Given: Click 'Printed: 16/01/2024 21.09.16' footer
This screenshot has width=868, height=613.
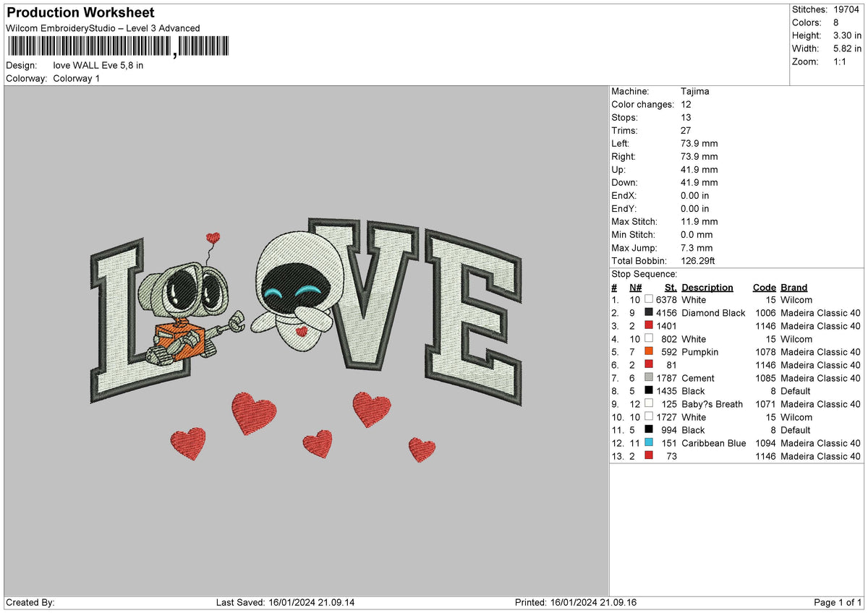Looking at the screenshot, I should click(x=576, y=602).
